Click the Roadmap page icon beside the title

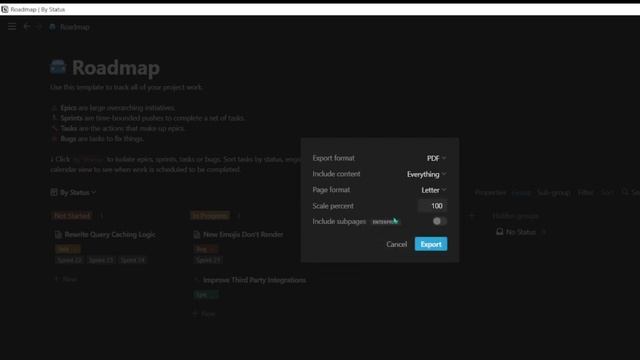click(58, 67)
